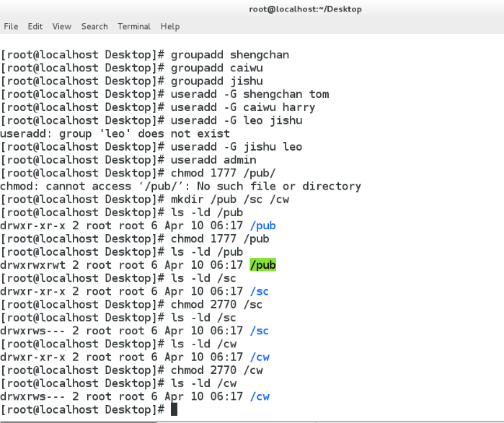504x423 pixels.
Task: Click the 'useradd -G jishu leo' line
Action: 236,147
